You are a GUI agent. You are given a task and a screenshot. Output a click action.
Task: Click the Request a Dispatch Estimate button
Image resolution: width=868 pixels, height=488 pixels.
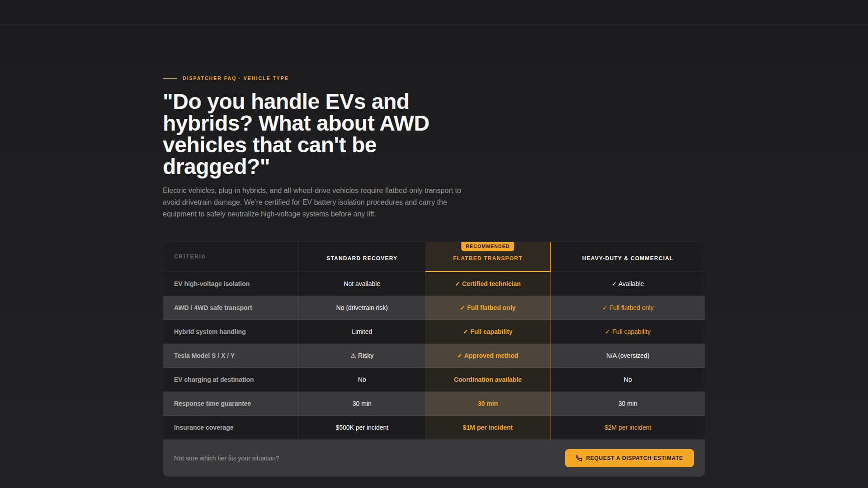(x=629, y=458)
